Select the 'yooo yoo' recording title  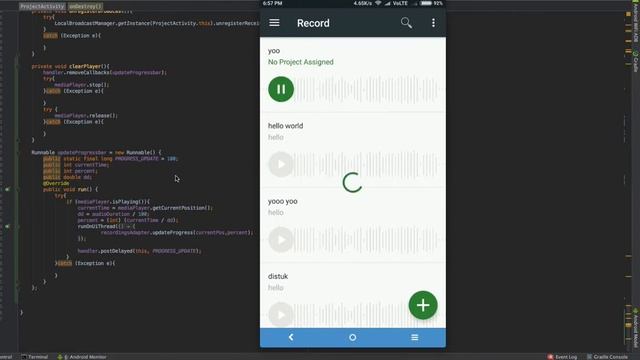[x=282, y=201]
